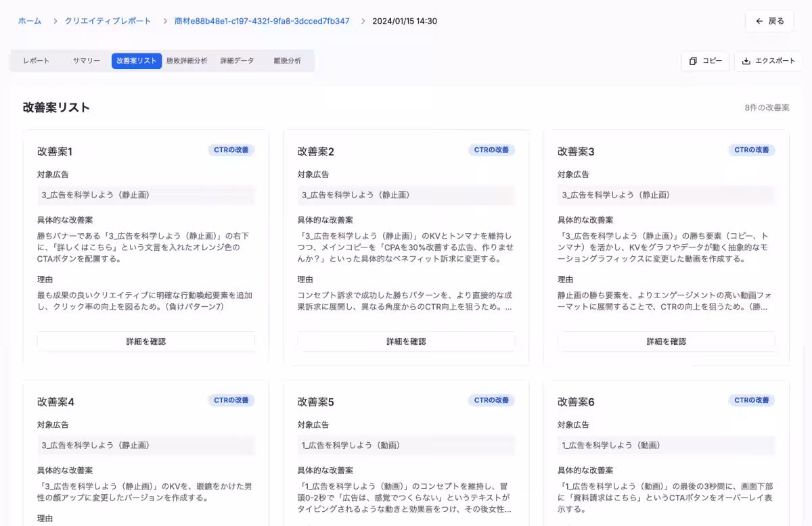The image size is (812, 526).
Task: Click the CTRの改善 badge on 改善案1
Action: click(x=231, y=150)
